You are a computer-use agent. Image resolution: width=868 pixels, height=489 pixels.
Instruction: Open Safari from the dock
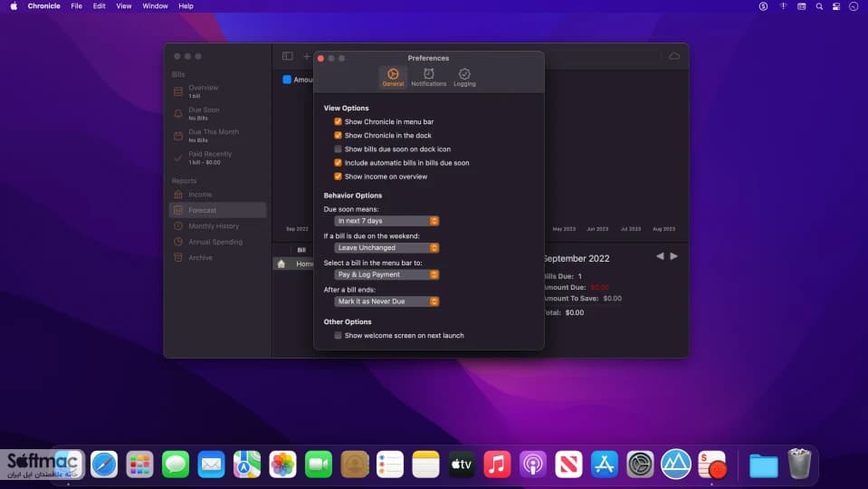(104, 464)
